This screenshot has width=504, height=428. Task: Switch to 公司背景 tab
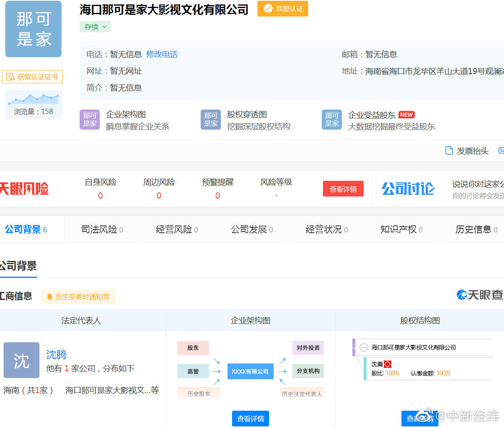click(x=26, y=230)
